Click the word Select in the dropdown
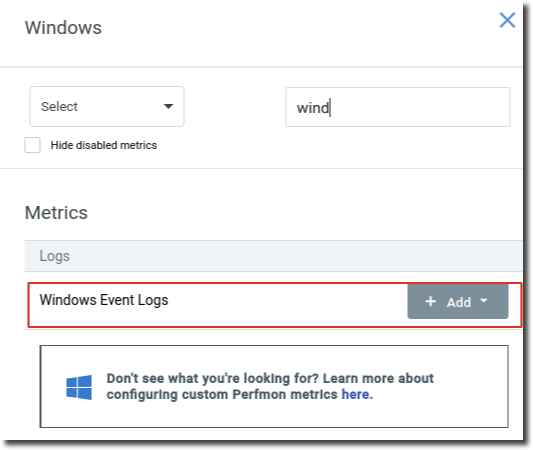533x450 pixels. [59, 107]
